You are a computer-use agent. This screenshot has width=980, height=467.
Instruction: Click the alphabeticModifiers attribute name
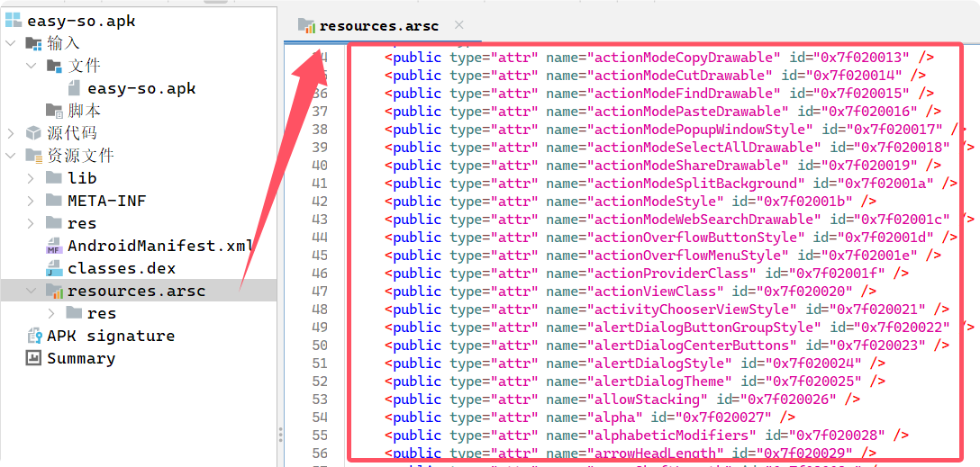pos(671,436)
